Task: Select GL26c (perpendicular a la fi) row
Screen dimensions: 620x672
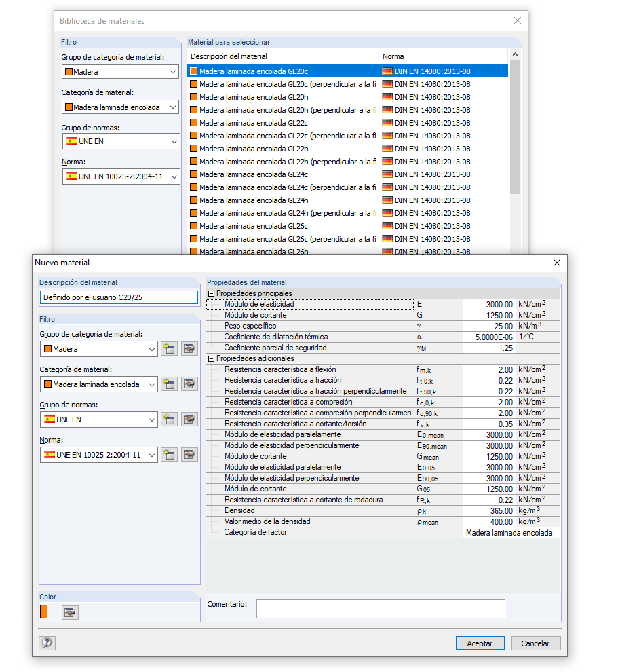Action: click(x=347, y=239)
